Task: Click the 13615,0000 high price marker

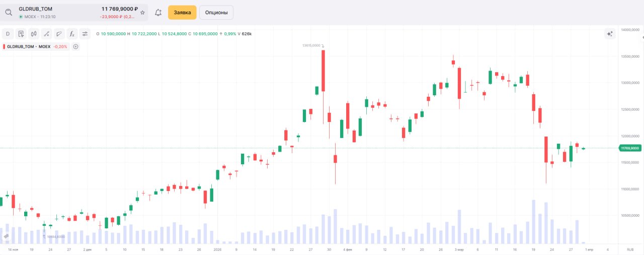Action: point(311,45)
